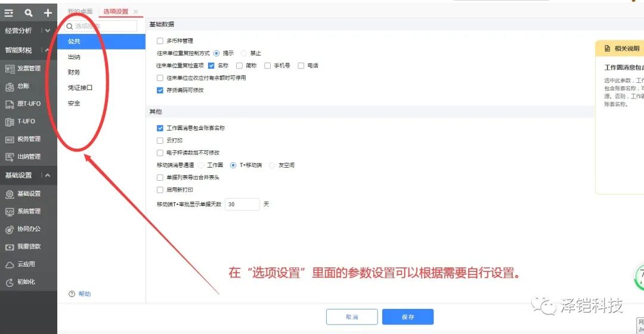
Task: Click the 选项搜索 search field
Action: (101, 26)
